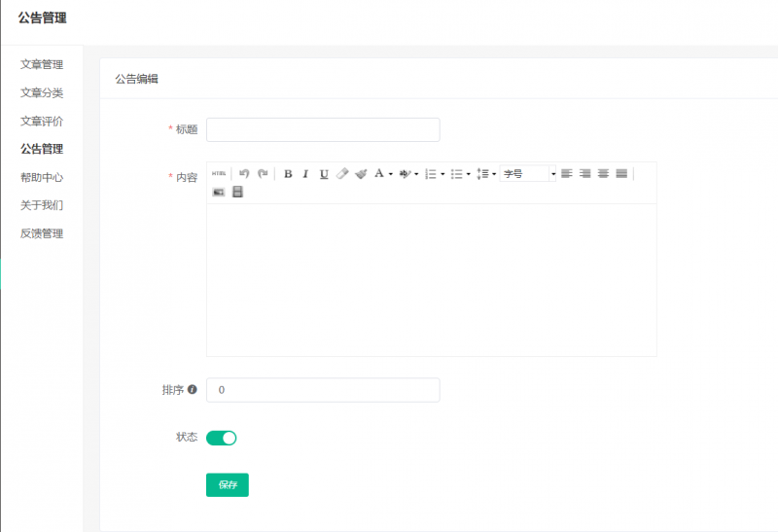Click the format painter brush icon
The image size is (778, 532).
361,174
